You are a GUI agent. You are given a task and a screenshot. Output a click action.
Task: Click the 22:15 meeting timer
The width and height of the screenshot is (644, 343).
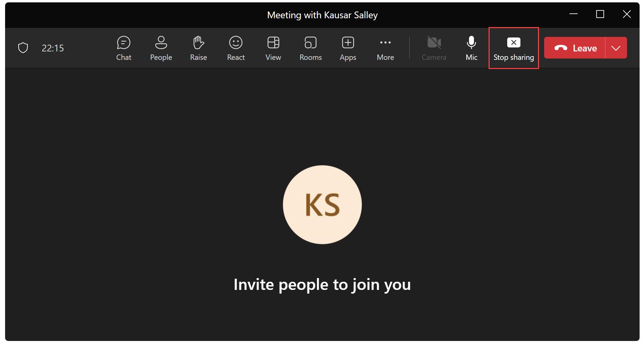tap(52, 48)
